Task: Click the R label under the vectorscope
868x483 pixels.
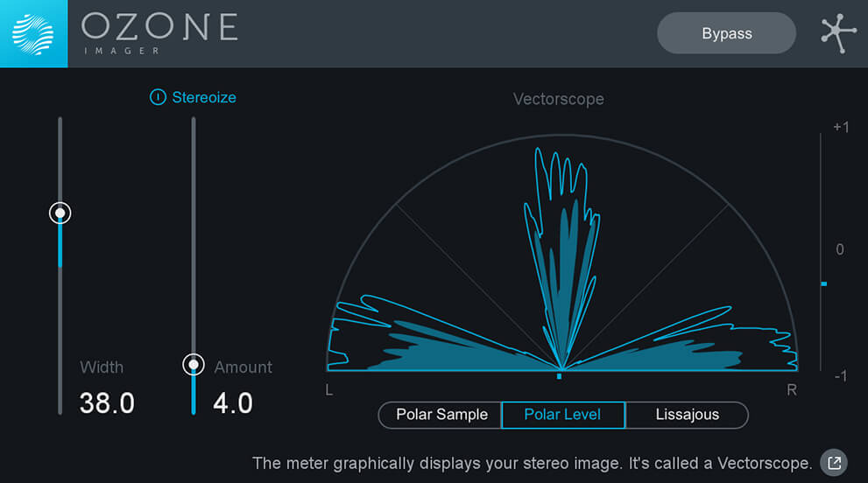Action: (792, 390)
